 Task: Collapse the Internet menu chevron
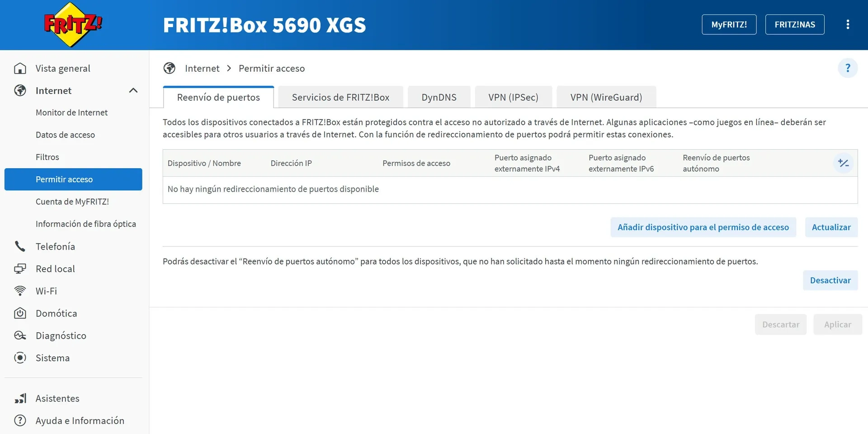[x=133, y=90]
